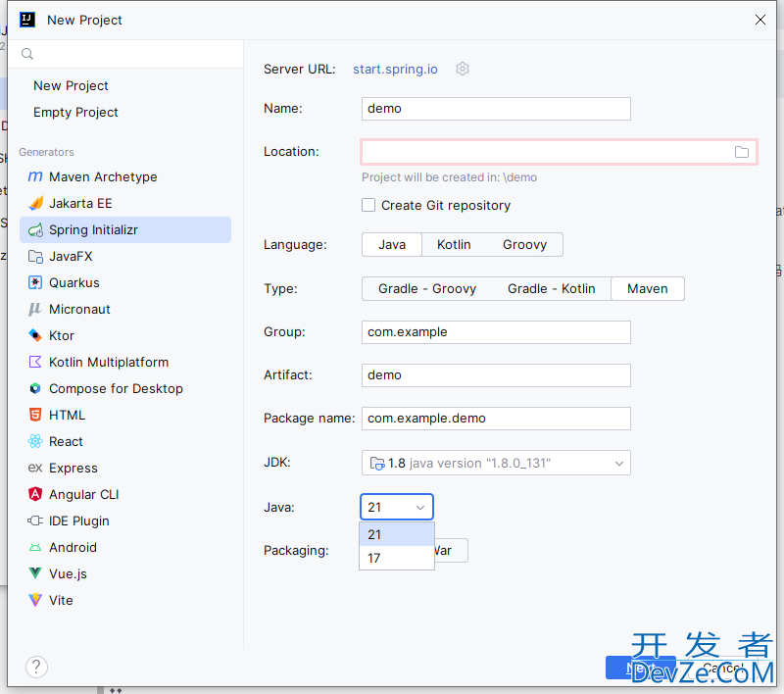Image resolution: width=784 pixels, height=694 pixels.
Task: Choose Maven build type
Action: click(648, 288)
